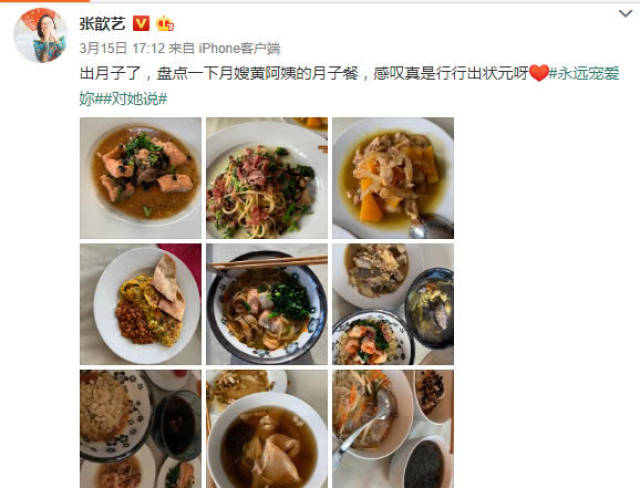Open the post options chevron menu
The width and height of the screenshot is (640, 488).
tap(625, 14)
